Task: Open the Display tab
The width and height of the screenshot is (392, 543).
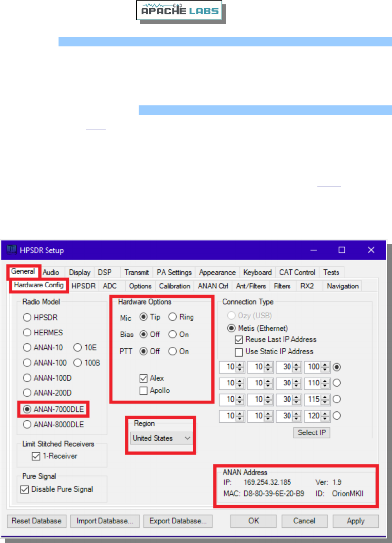Action: pyautogui.click(x=80, y=272)
